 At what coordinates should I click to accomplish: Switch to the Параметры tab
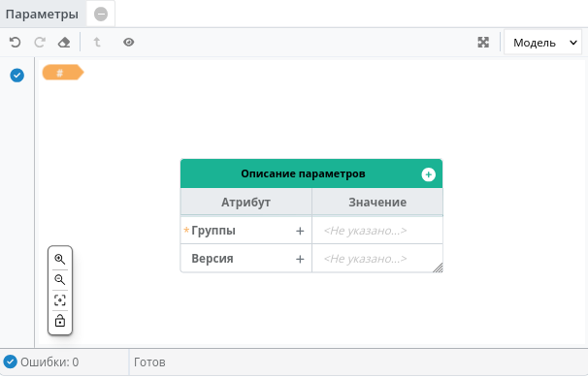tap(42, 15)
